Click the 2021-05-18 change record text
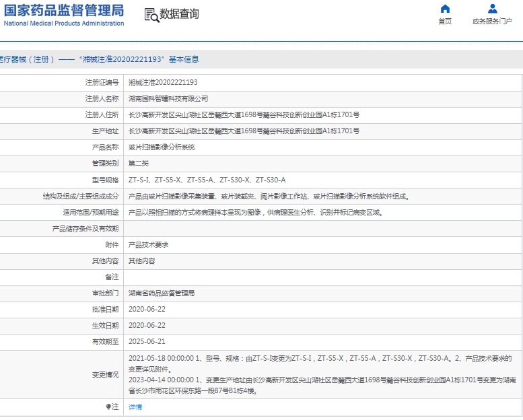 click(320, 363)
